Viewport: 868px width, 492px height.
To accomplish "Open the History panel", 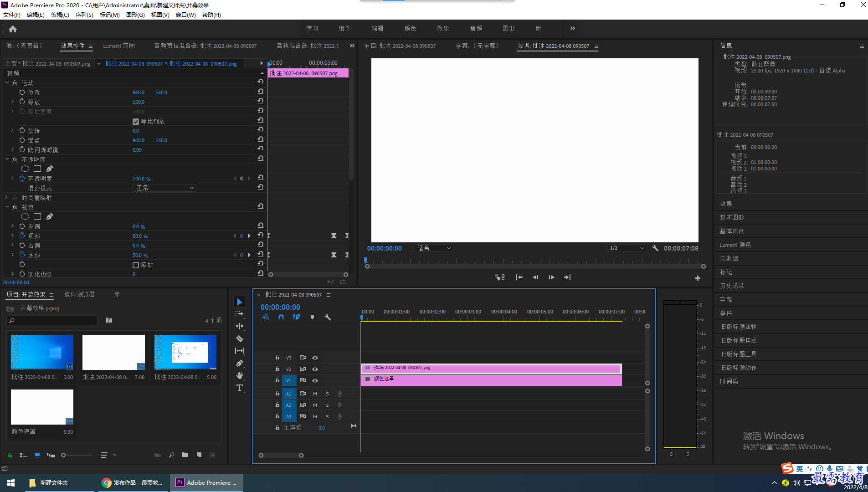I will (x=732, y=286).
